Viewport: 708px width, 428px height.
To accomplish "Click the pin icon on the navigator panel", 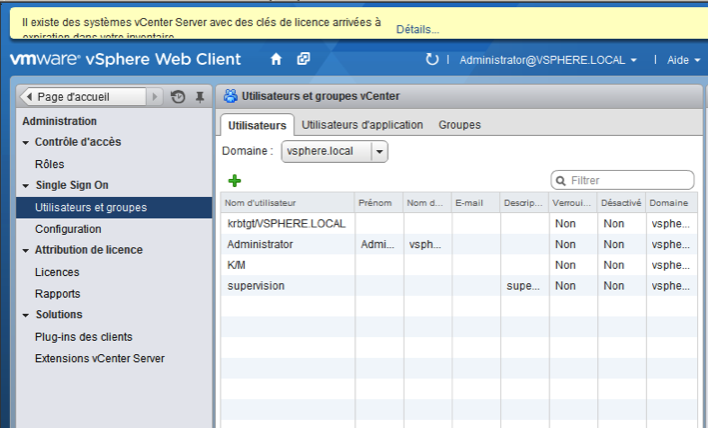I will pyautogui.click(x=199, y=97).
